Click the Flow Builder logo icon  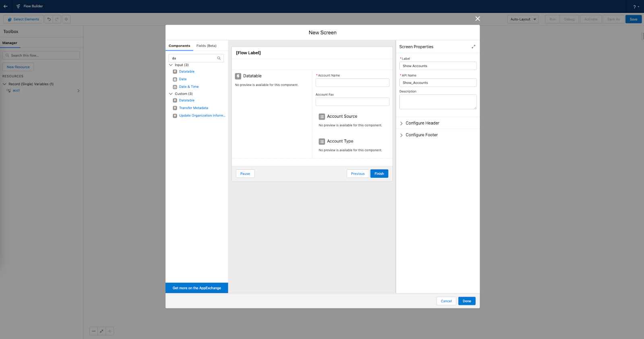click(x=18, y=6)
